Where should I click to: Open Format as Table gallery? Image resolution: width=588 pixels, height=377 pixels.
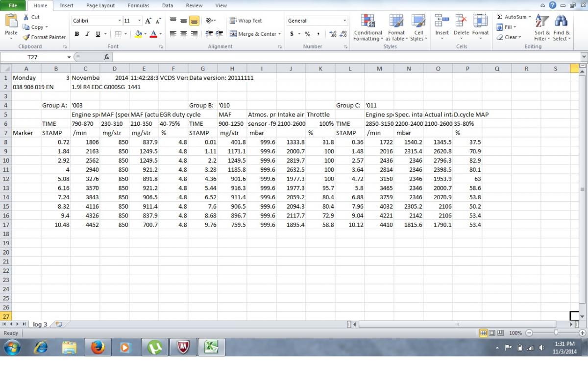[x=396, y=28]
